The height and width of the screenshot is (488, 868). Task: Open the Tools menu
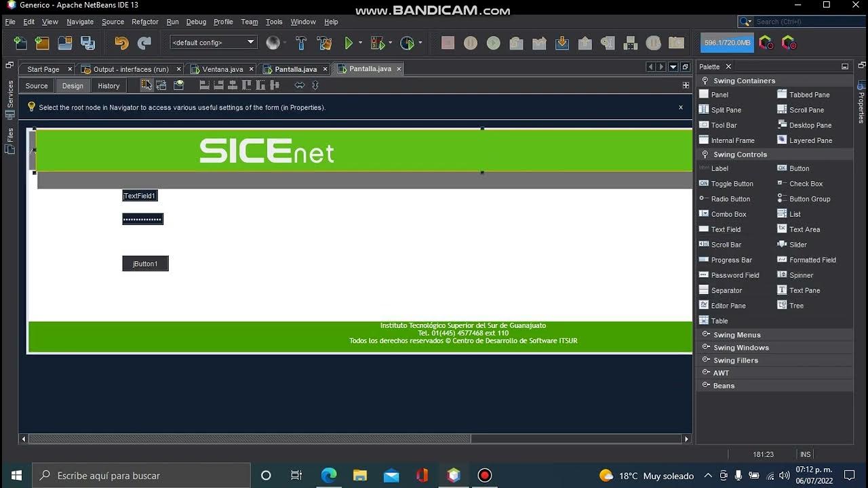click(274, 22)
